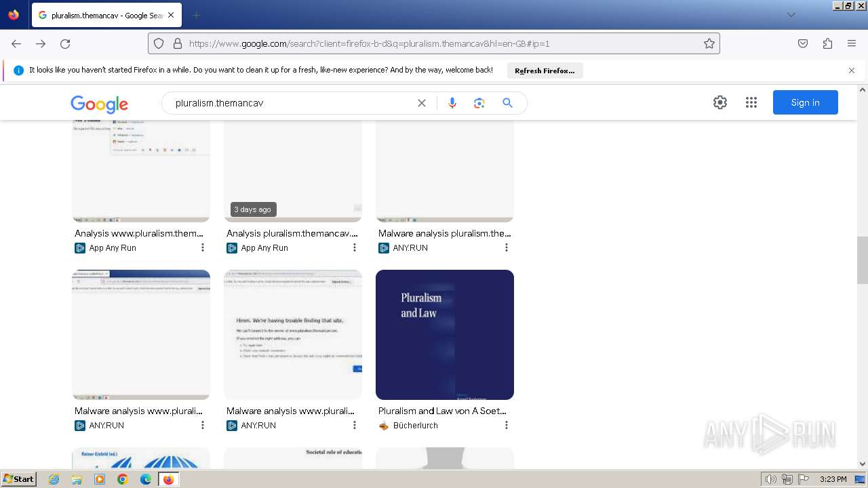Open the 3:23 PM taskbar clock
This screenshot has height=488, width=868.
[x=833, y=479]
